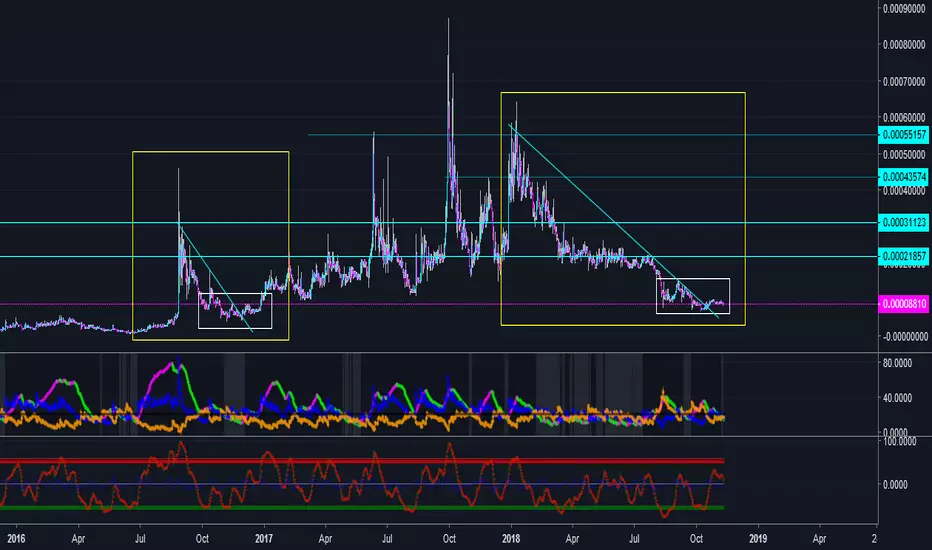932x550 pixels.
Task: Click the cyan 0.00055157 price label
Action: click(903, 135)
